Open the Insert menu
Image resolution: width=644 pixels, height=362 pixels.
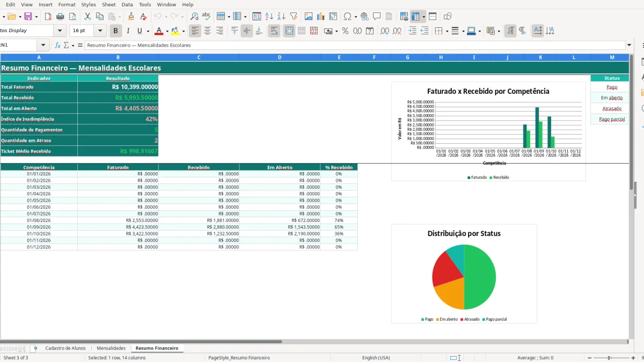(46, 4)
